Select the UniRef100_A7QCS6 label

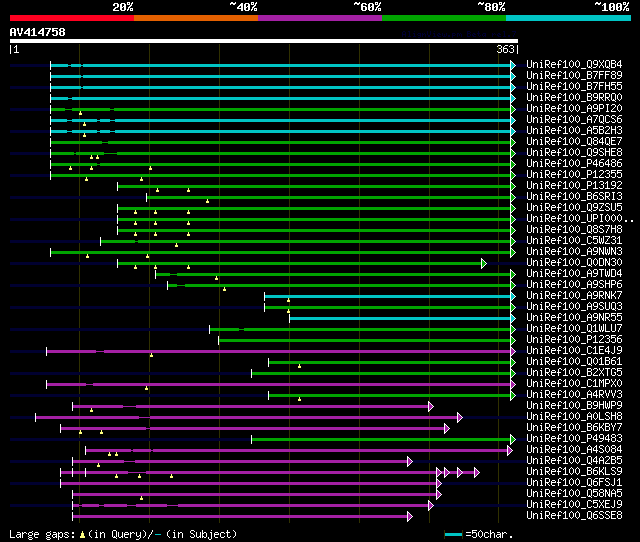point(574,120)
